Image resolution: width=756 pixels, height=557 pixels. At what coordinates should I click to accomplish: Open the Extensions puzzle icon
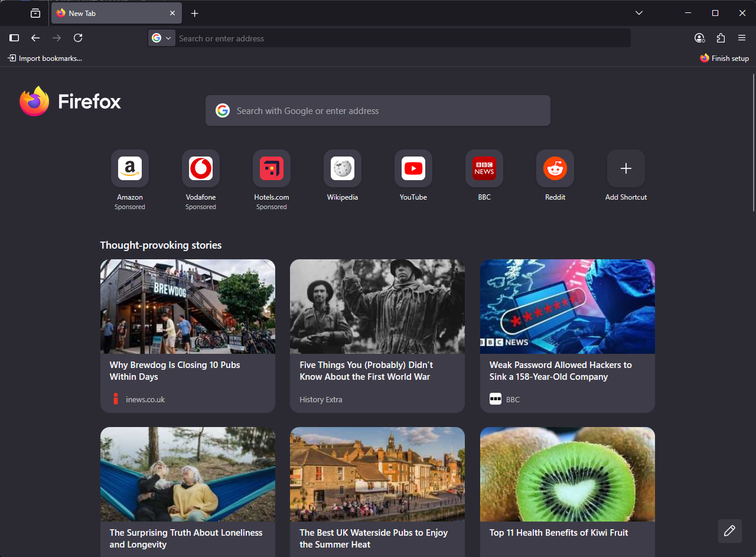[721, 38]
